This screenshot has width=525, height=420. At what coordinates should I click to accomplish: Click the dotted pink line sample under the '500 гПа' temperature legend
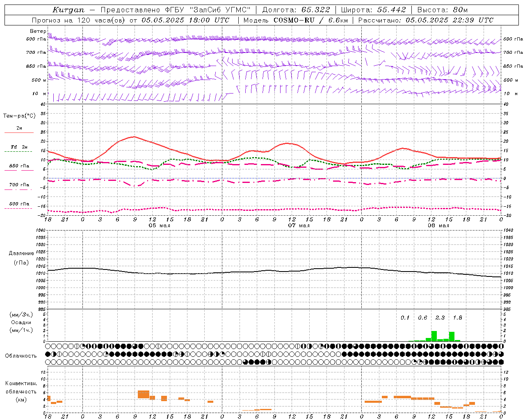coord(18,209)
